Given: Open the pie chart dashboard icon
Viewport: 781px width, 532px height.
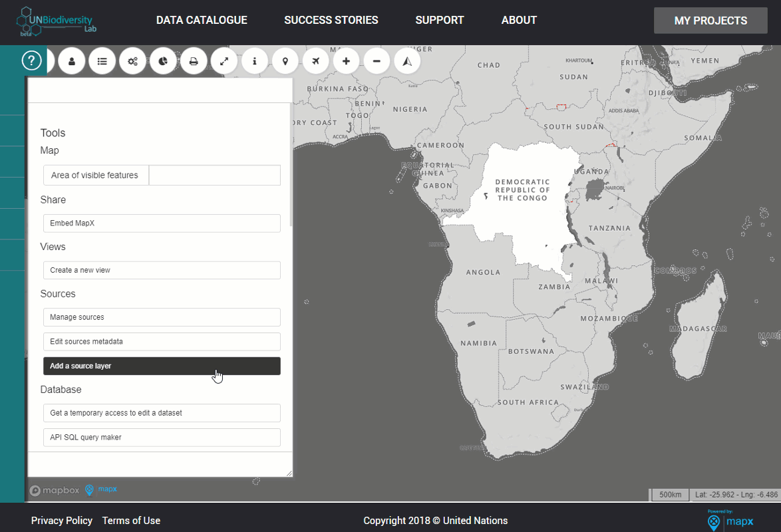Looking at the screenshot, I should pyautogui.click(x=164, y=61).
